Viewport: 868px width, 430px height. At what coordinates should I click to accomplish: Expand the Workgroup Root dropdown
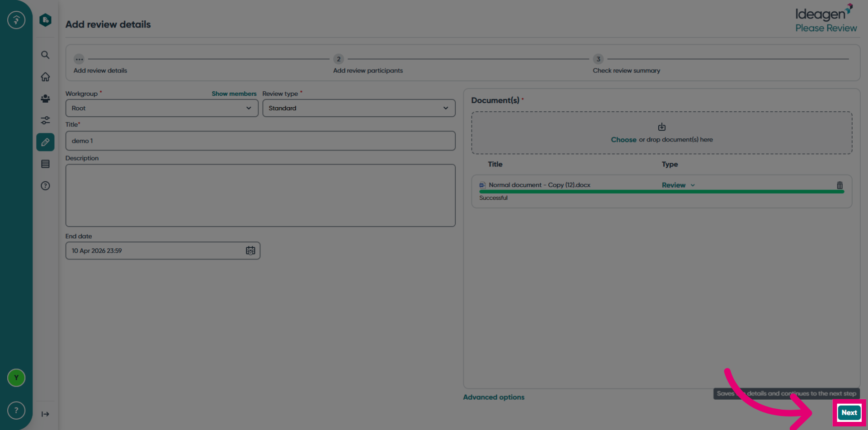click(162, 108)
